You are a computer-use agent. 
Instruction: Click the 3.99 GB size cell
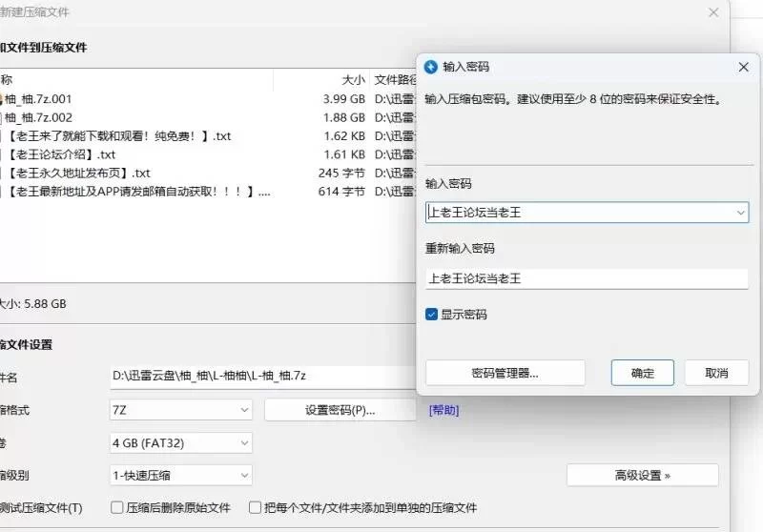pos(344,99)
